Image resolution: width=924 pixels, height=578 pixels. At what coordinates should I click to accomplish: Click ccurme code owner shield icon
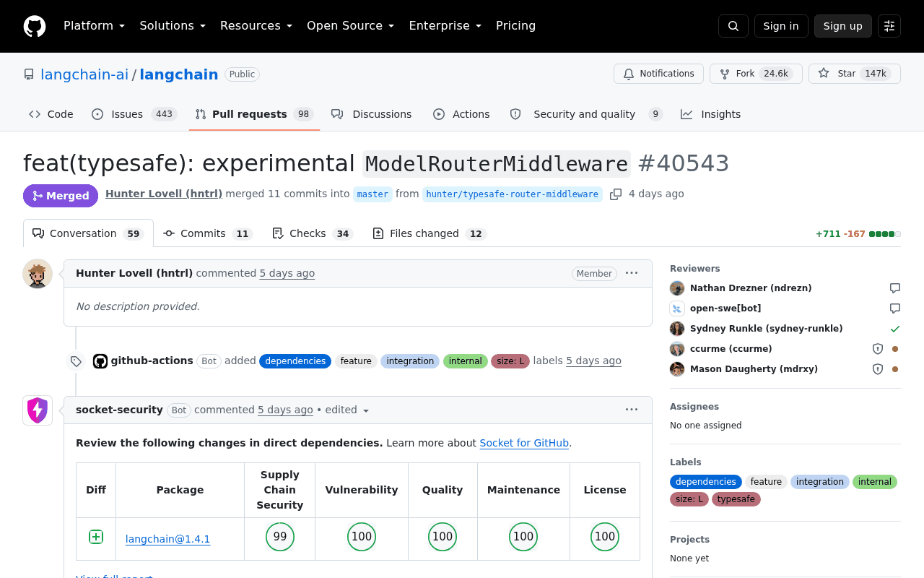(878, 349)
